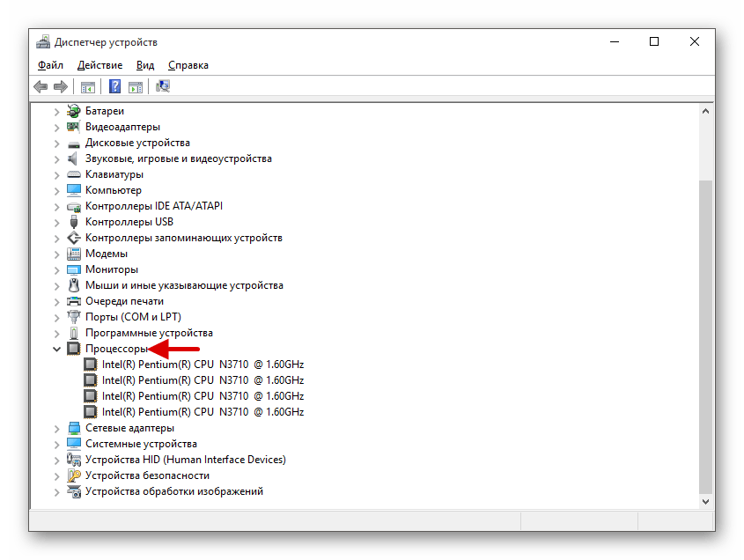The image size is (744, 560).
Task: Expand the Видеоадаптеры category
Action: [x=57, y=127]
